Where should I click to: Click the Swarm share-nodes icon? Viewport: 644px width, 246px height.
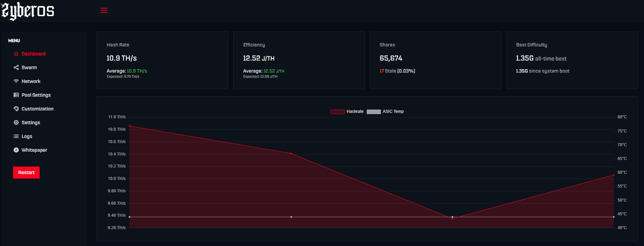tap(16, 67)
